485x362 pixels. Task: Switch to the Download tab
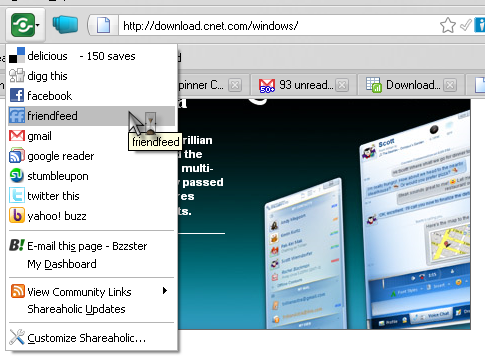click(x=411, y=85)
